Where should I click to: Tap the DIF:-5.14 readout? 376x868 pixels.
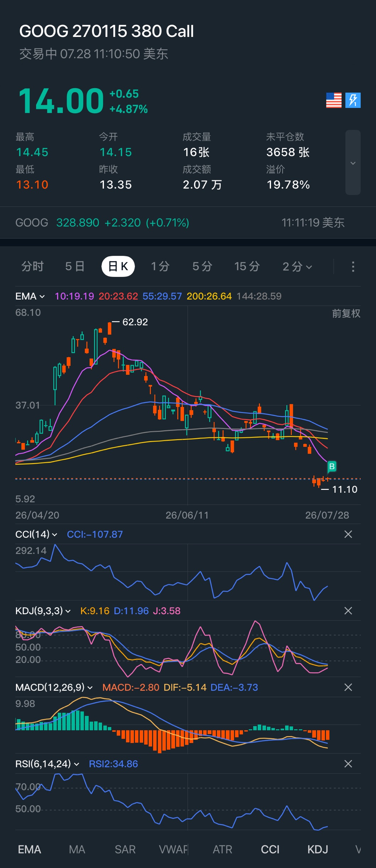[185, 687]
